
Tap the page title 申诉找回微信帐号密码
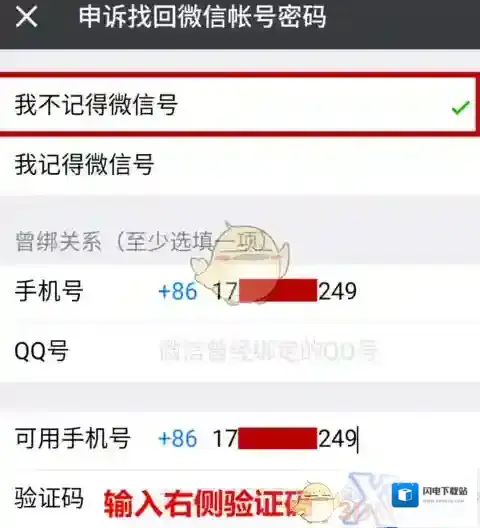202,17
